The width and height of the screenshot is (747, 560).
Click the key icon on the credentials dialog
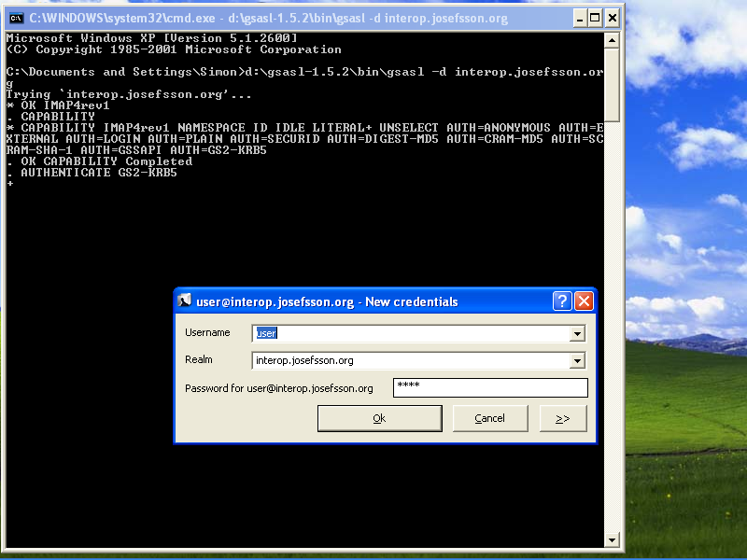185,301
